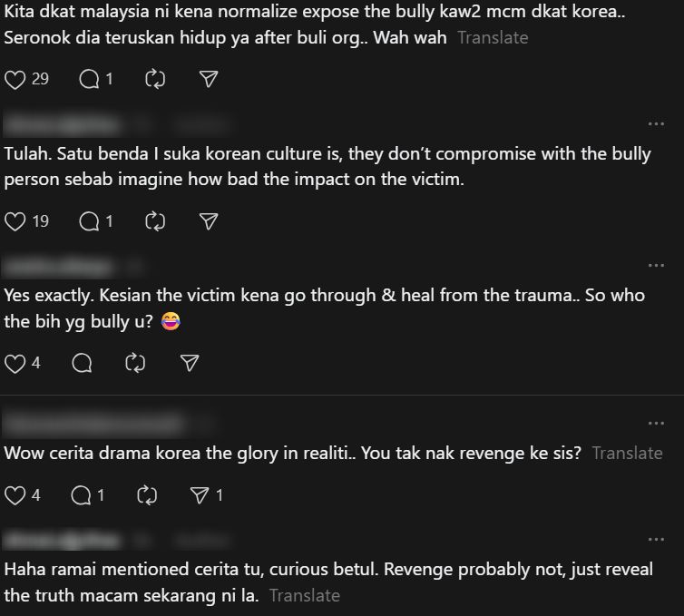Open more options for 'Haha ramai mentioned' comment
Screen dimensions: 684x616
coord(656,540)
